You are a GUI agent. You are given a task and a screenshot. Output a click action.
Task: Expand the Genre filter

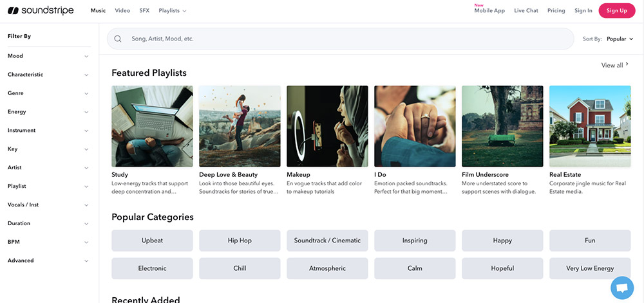pos(48,93)
